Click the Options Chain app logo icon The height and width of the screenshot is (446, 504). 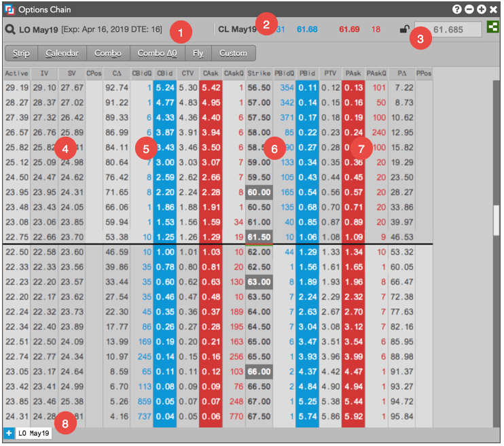click(10, 10)
